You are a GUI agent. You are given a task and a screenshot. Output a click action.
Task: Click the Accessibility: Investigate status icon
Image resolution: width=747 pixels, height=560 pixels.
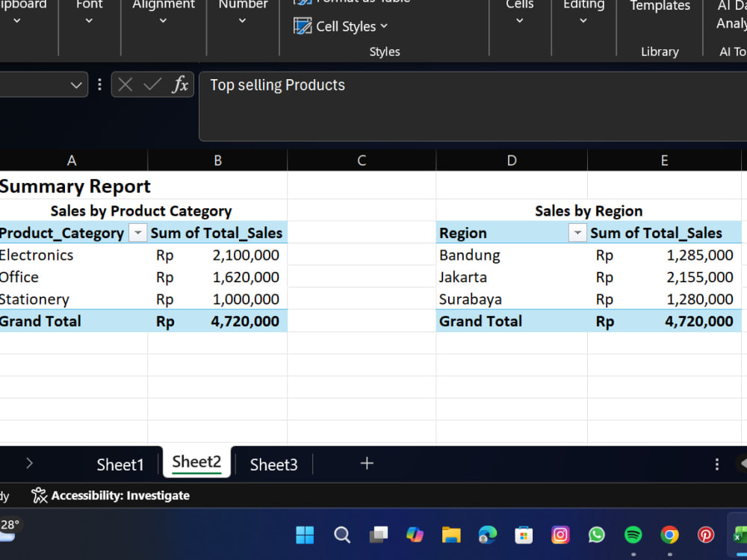coord(40,495)
